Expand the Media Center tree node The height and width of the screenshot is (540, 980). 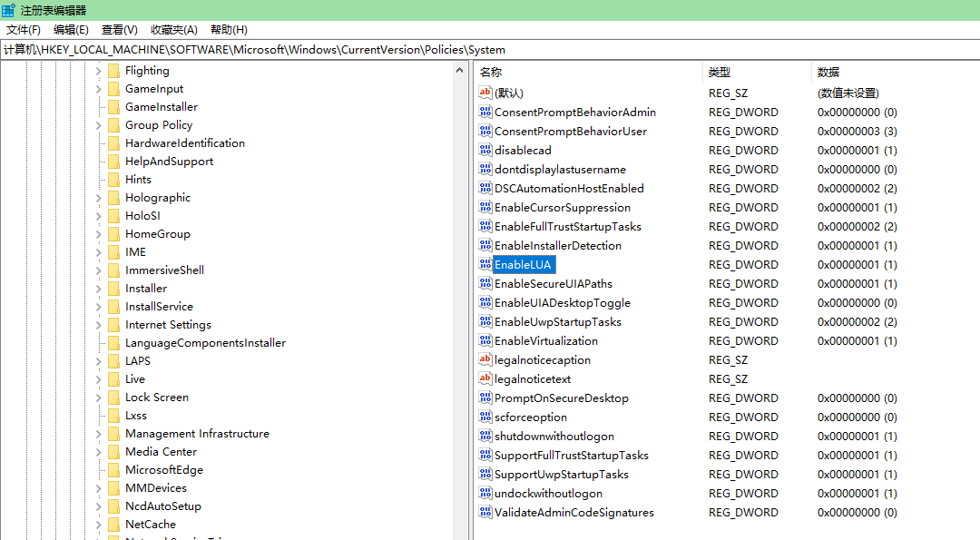[98, 452]
